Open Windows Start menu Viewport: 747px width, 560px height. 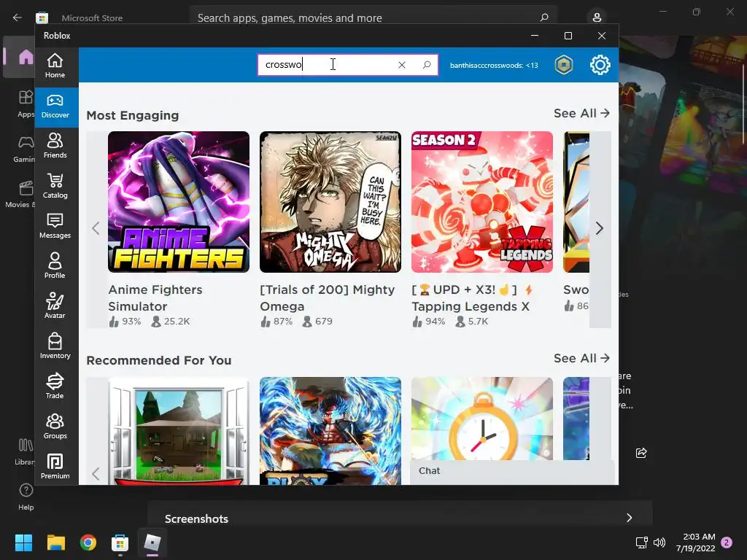point(23,542)
